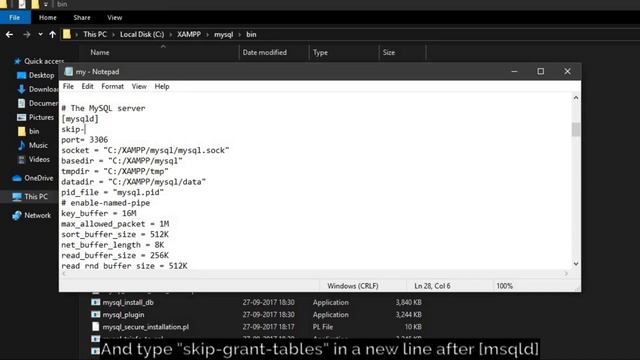Select mysql_install_db file in Explorer
Image resolution: width=640 pixels, height=360 pixels.
pyautogui.click(x=128, y=302)
